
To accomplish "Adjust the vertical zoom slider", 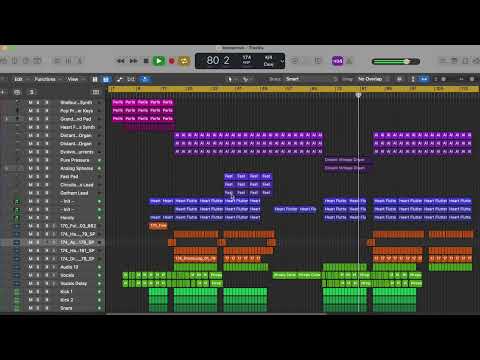I will [x=444, y=79].
